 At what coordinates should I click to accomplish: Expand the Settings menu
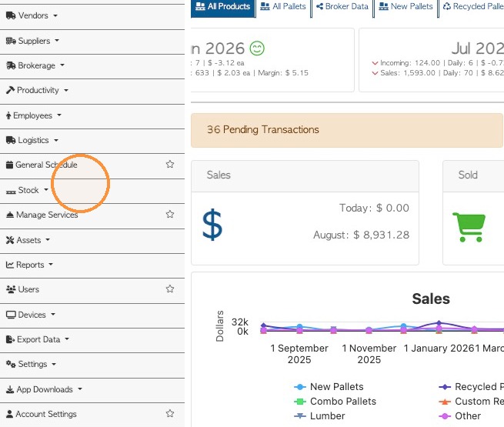point(32,364)
